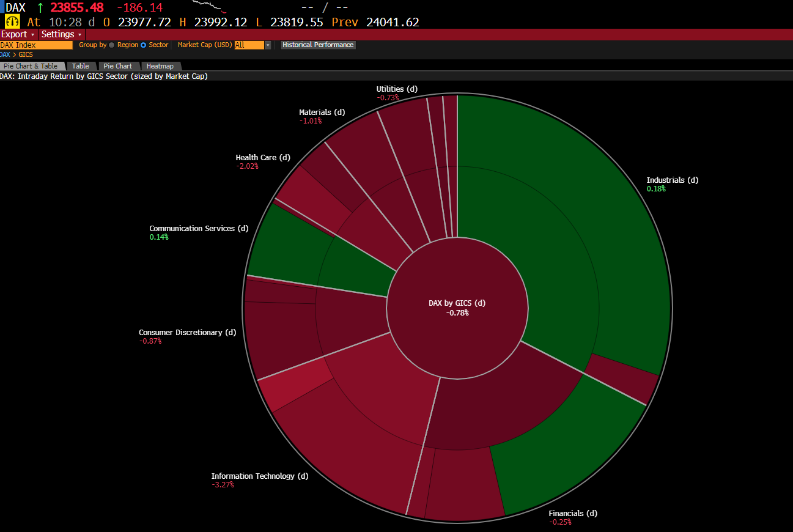Click the intraday sparkline chart at top
The width and height of the screenshot is (793, 532).
click(x=209, y=7)
